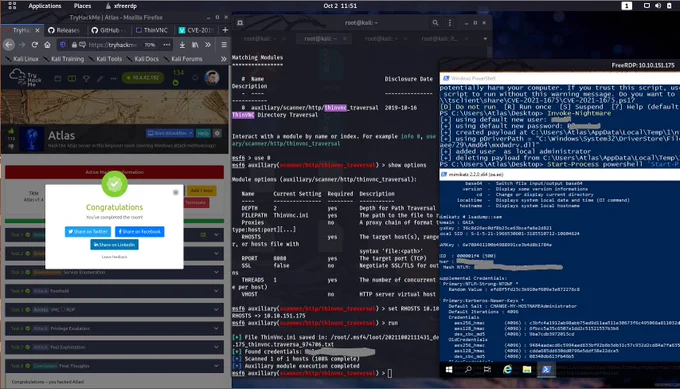Click Share on LinkedIn button
This screenshot has width=680, height=389.
tap(114, 245)
